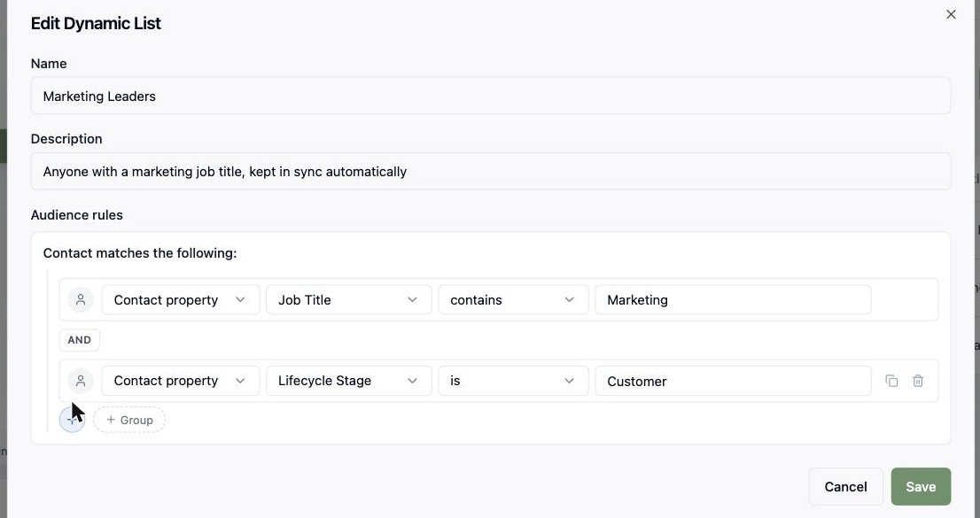Click the AND operator badge
This screenshot has height=518, width=980.
click(x=80, y=340)
